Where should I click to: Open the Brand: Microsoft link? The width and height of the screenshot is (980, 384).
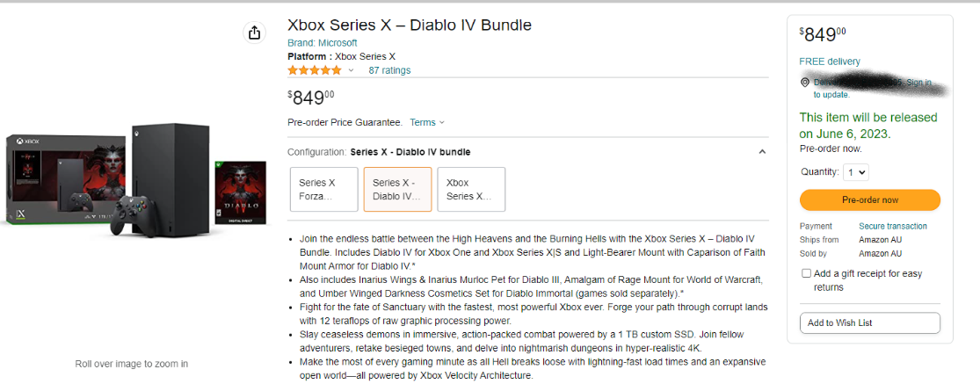point(323,43)
